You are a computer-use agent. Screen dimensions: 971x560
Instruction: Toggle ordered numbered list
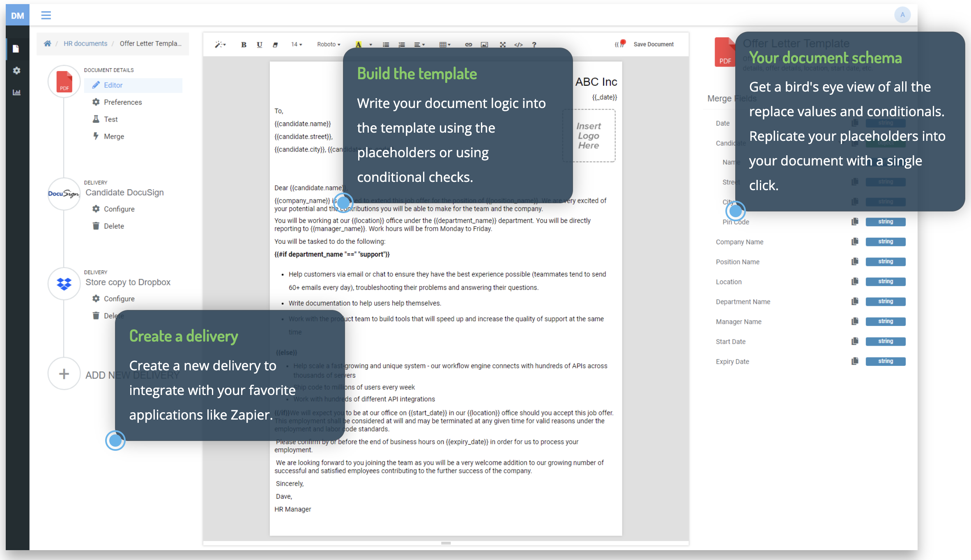pyautogui.click(x=402, y=44)
